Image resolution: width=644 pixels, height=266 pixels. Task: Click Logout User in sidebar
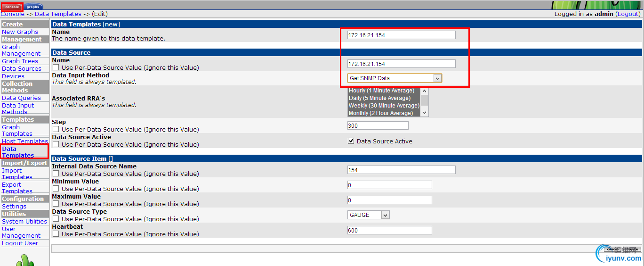(x=20, y=243)
